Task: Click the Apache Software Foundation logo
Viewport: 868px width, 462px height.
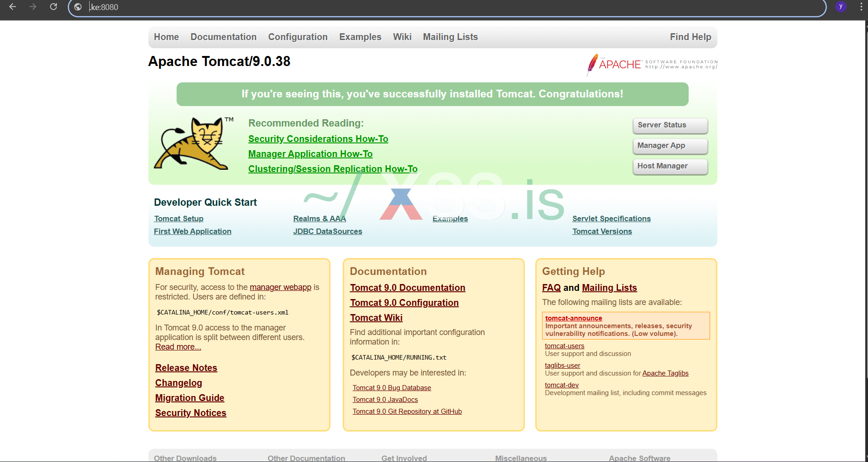Action: click(x=652, y=64)
